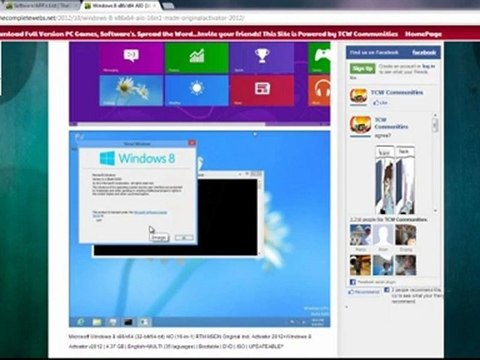Close the About Windows dialog in image

(192, 143)
